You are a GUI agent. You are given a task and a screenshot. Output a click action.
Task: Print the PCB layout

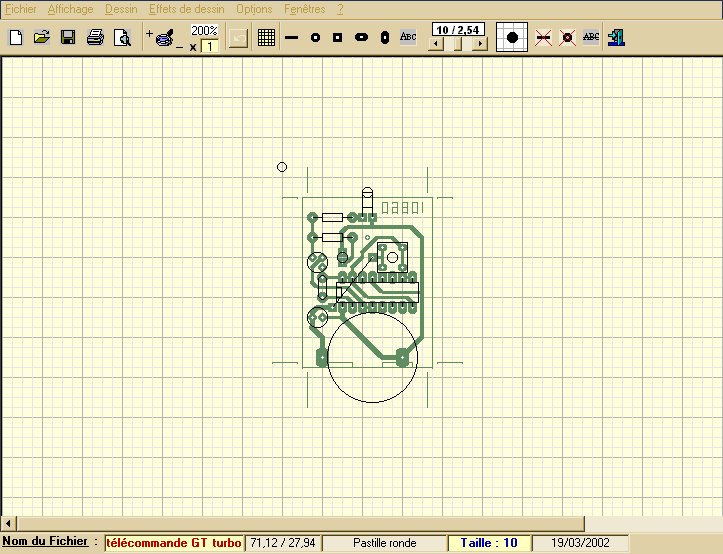(x=95, y=38)
